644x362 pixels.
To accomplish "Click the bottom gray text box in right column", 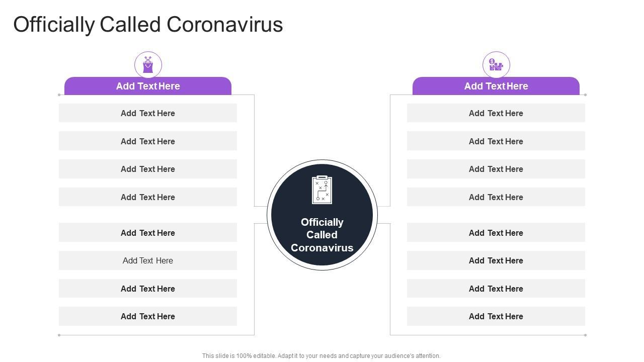I will pos(496,316).
